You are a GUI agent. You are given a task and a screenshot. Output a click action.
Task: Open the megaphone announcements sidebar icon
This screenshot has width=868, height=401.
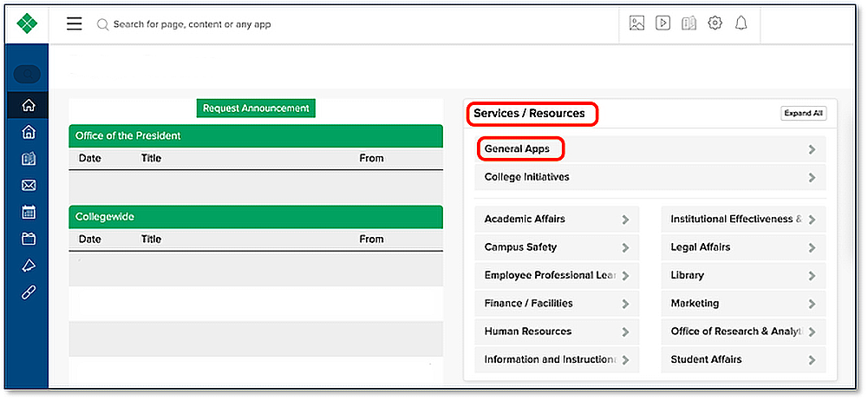29,266
